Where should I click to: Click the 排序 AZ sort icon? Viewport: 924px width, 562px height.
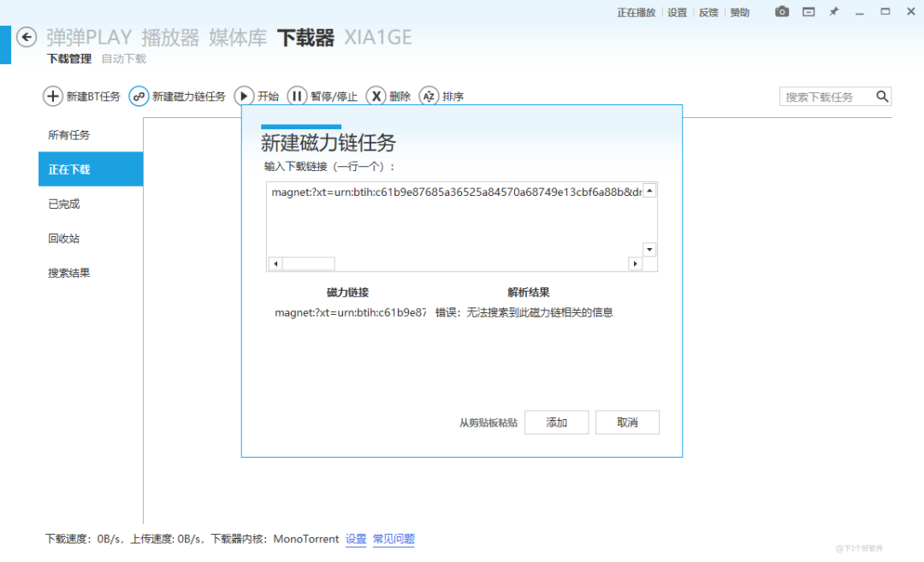point(429,96)
